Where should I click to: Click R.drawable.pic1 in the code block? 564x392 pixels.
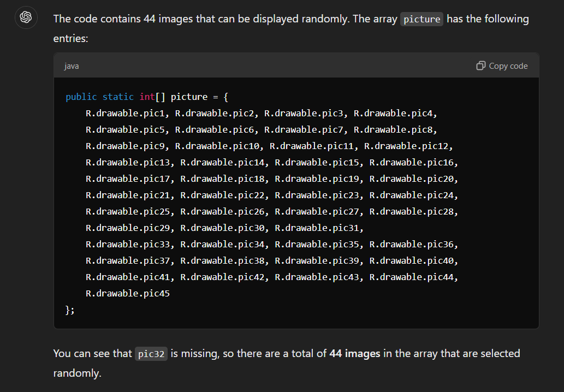click(125, 113)
